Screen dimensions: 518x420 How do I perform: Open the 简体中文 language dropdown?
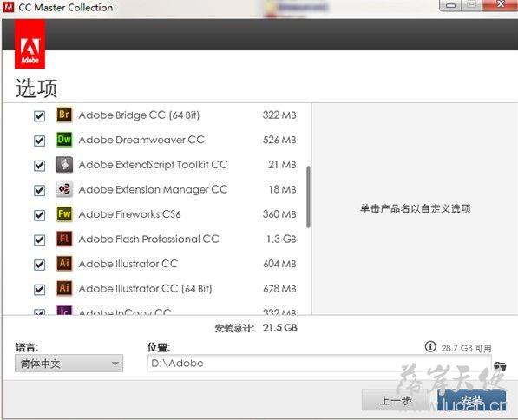69,364
